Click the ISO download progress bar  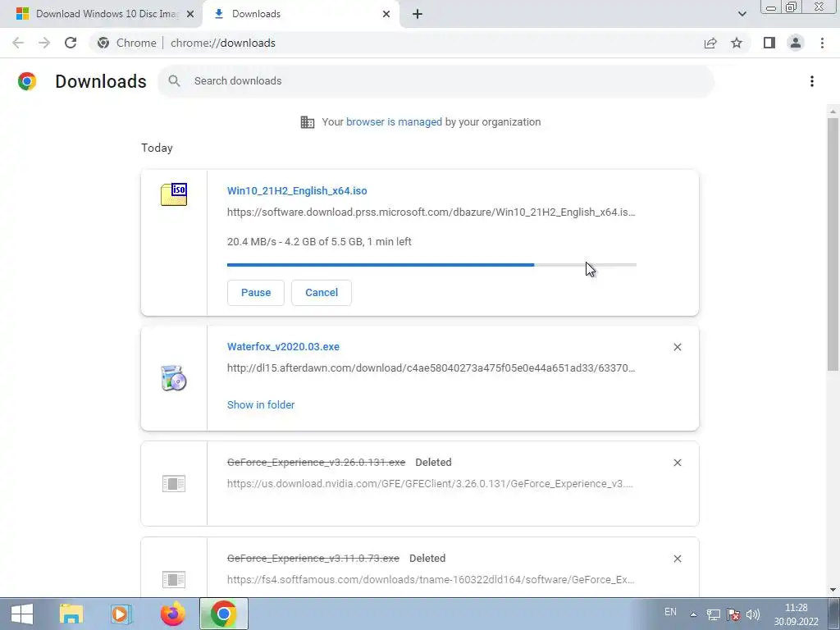click(431, 265)
